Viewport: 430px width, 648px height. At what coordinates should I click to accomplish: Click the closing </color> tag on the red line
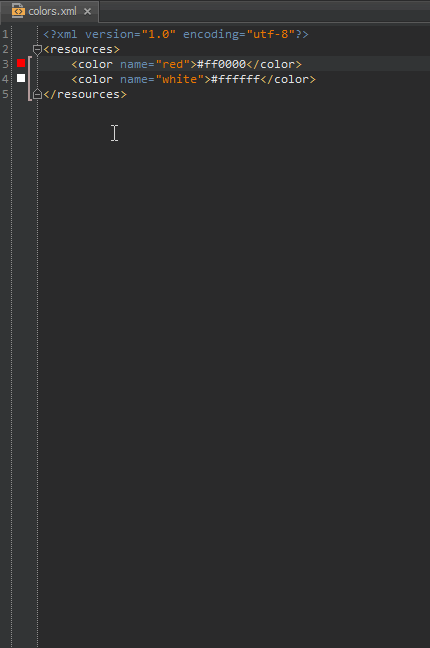(274, 64)
